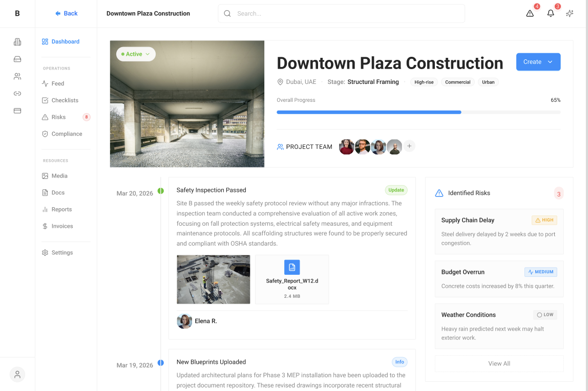Click the High-rise tag

(424, 82)
